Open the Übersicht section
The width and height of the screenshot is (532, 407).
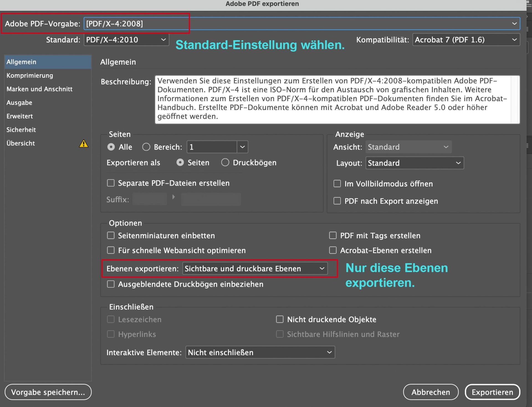[x=48, y=143]
